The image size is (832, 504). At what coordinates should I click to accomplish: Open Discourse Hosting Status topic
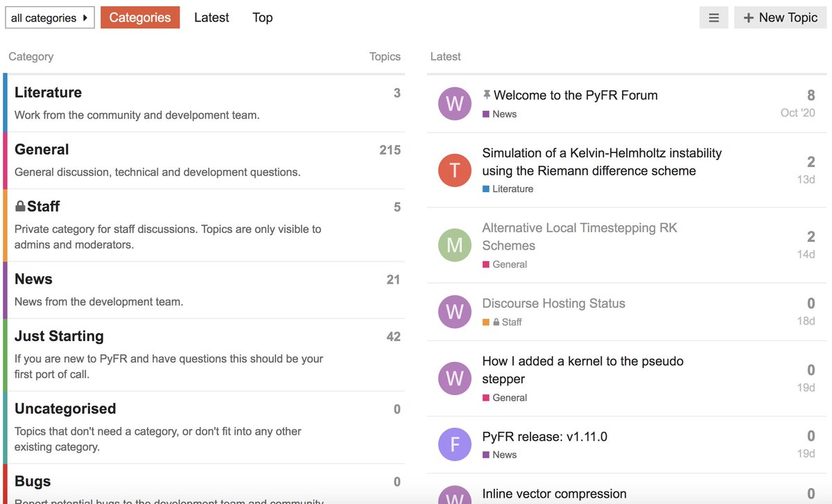(554, 303)
